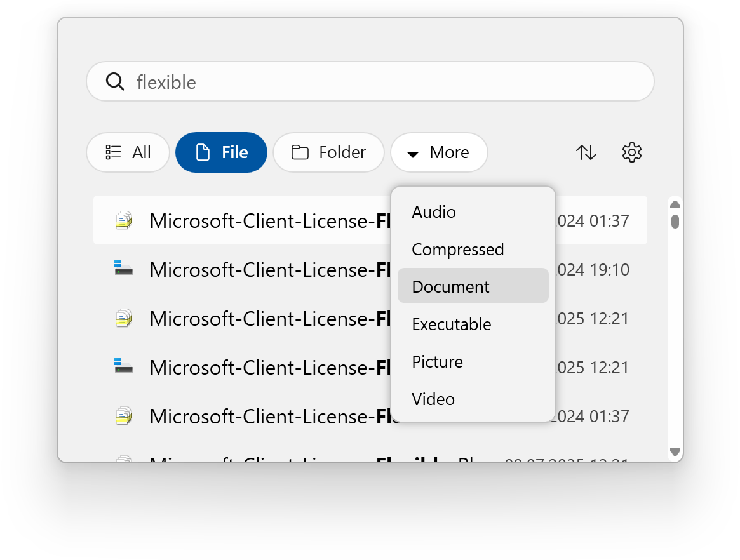Open settings via the gear icon

[x=631, y=152]
